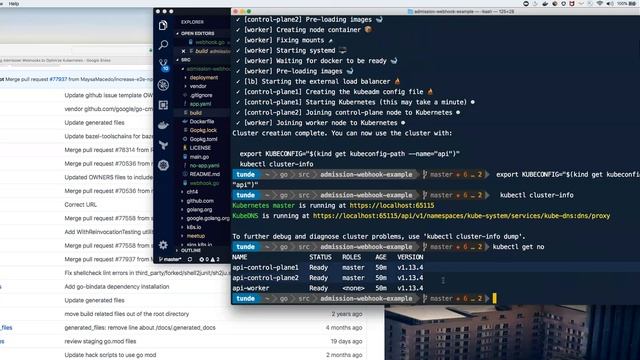Click '4 months ago' timestamp in browser
Screen dimensions: 640x360
344,327
